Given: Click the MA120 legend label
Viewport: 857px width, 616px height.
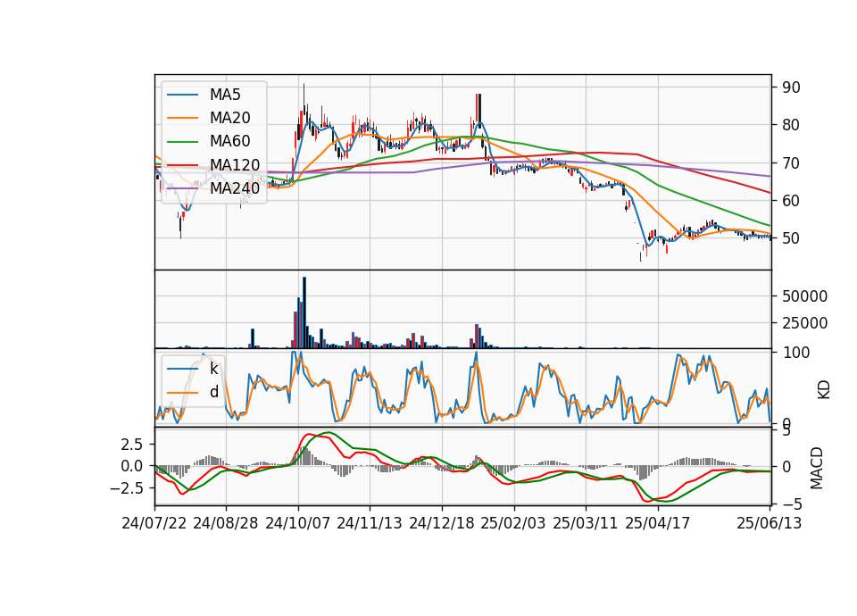Looking at the screenshot, I should point(235,165).
